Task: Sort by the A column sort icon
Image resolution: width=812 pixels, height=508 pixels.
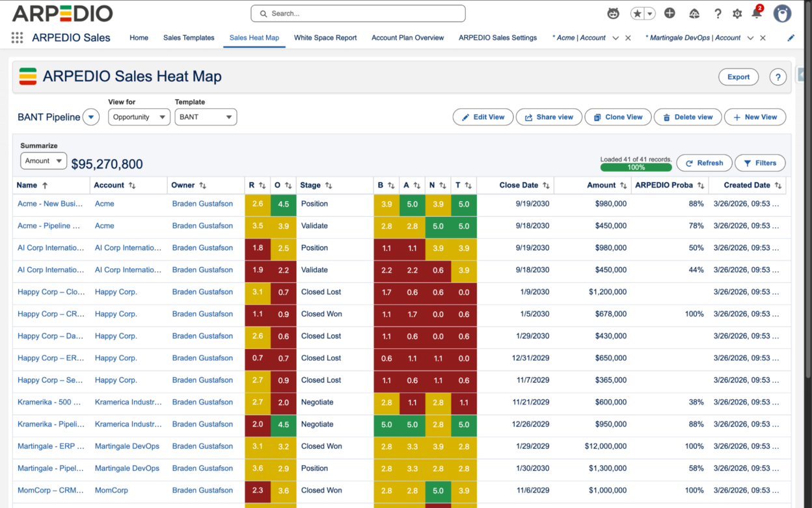Action: click(x=416, y=186)
